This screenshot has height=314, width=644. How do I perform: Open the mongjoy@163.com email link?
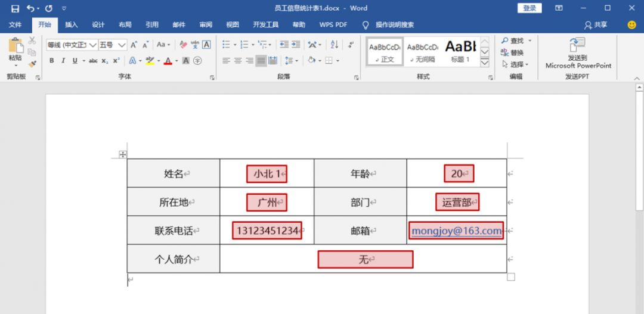pyautogui.click(x=456, y=231)
